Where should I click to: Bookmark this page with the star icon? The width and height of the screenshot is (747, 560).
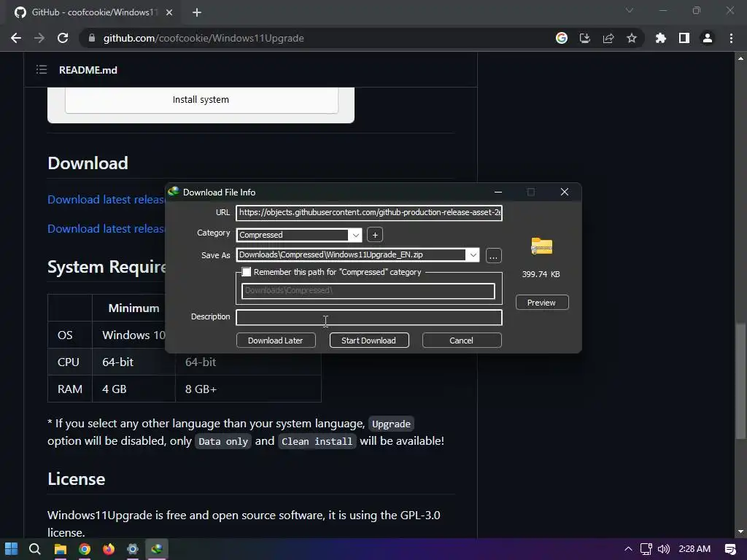tap(631, 38)
